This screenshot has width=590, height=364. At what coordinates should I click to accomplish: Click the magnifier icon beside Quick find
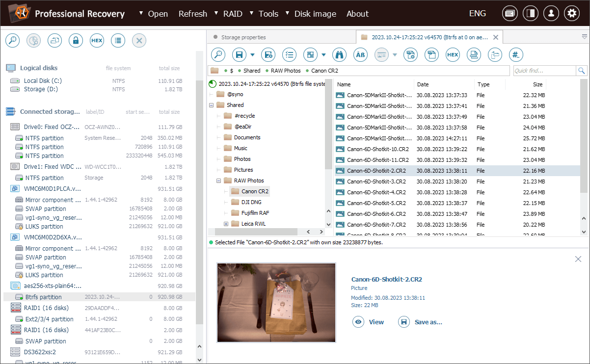click(582, 71)
